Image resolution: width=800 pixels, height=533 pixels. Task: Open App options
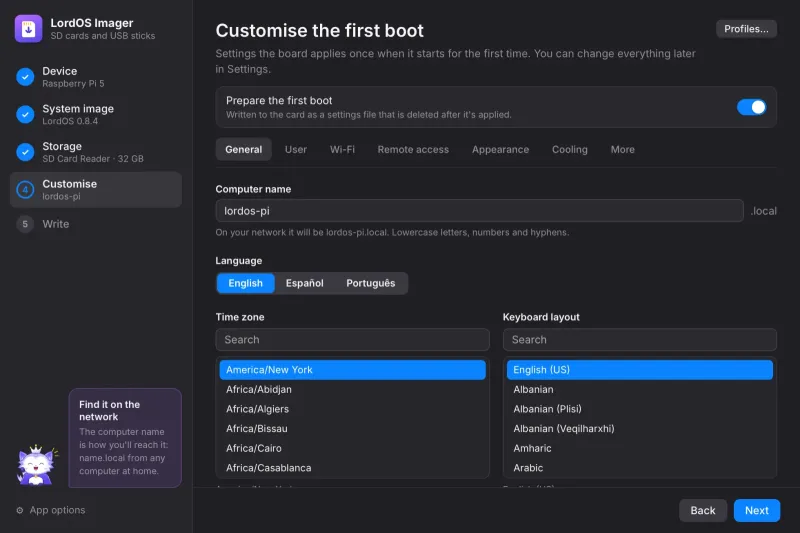[x=51, y=510]
